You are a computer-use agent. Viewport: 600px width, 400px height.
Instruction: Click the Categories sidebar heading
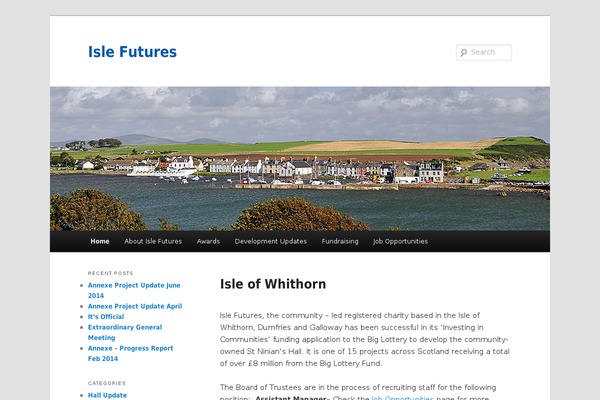coord(107,383)
